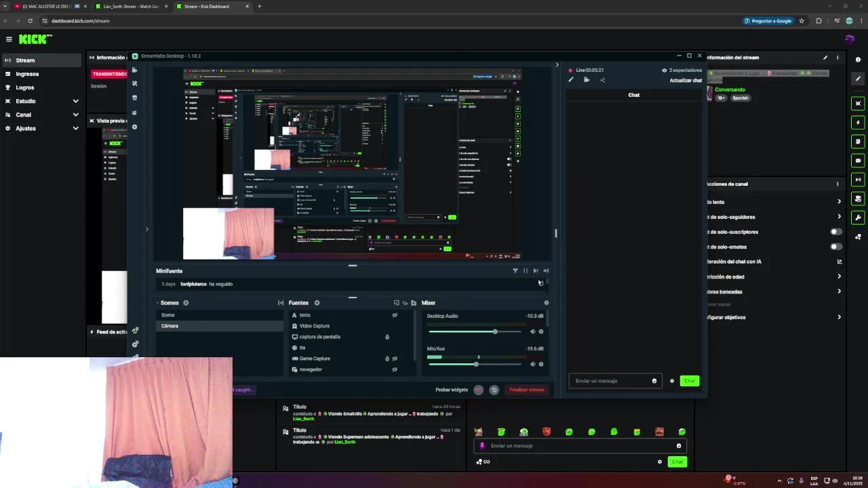Open the Kick chat settings gear

[x=659, y=462]
